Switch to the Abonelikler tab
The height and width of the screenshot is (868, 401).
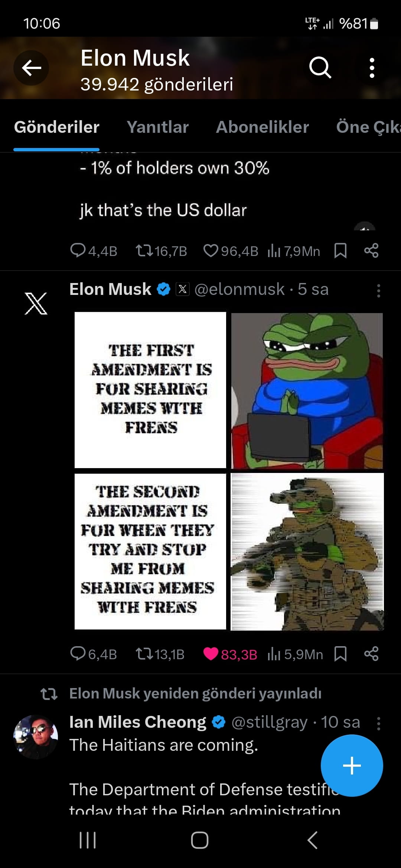click(262, 127)
